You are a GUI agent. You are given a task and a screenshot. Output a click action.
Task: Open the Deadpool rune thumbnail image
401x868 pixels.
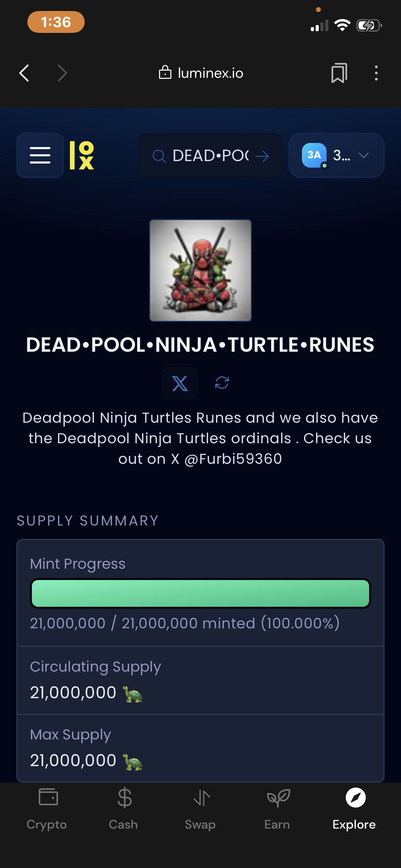(200, 270)
